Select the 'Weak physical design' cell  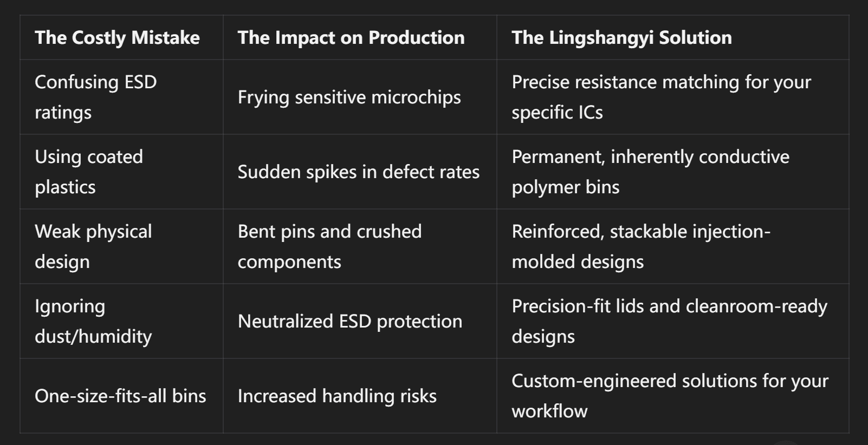pyautogui.click(x=93, y=246)
